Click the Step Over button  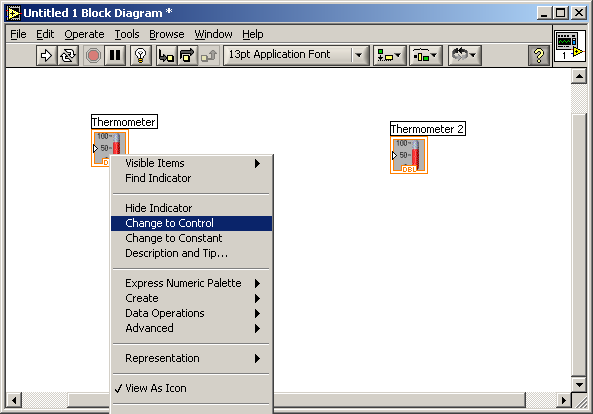click(187, 56)
